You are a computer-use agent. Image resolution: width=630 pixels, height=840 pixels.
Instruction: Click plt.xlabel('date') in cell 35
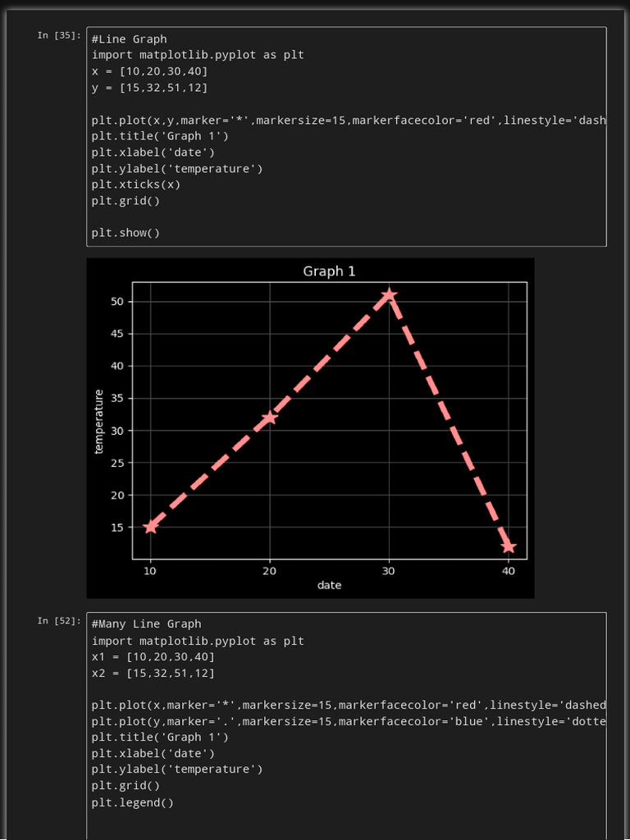point(153,152)
